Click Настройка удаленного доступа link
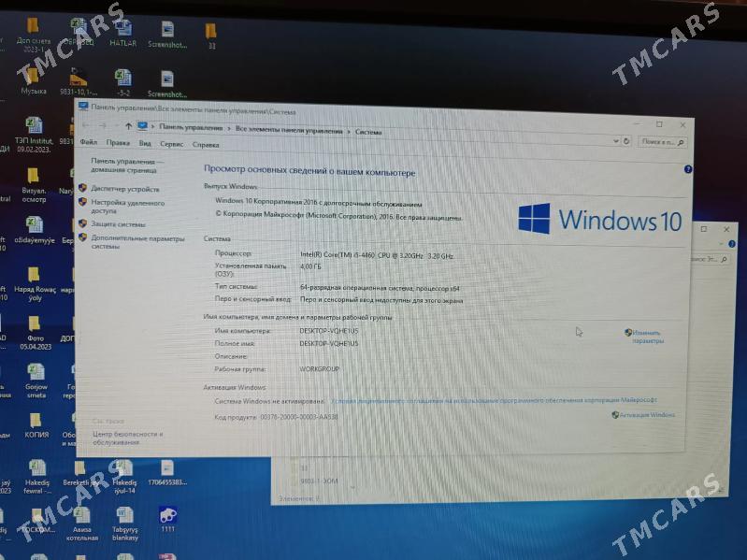Image resolution: width=747 pixels, height=560 pixels. (127, 207)
